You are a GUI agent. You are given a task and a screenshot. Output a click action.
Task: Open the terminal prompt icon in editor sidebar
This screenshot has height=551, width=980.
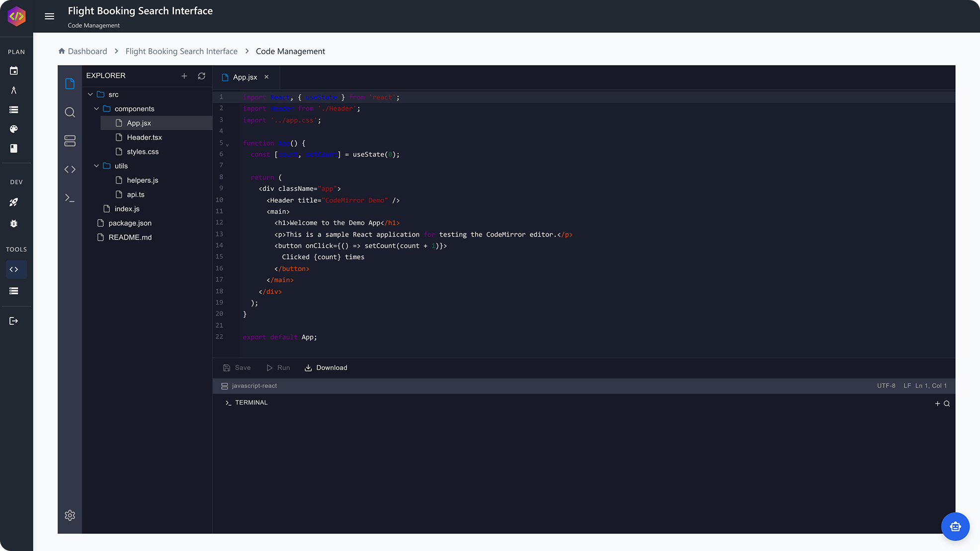[70, 198]
